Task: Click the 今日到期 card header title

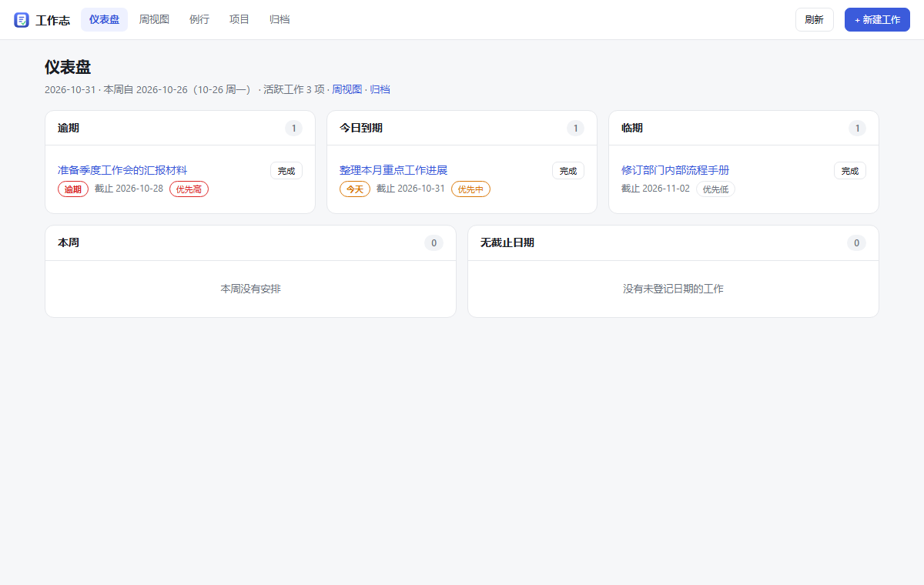Action: pyautogui.click(x=361, y=128)
